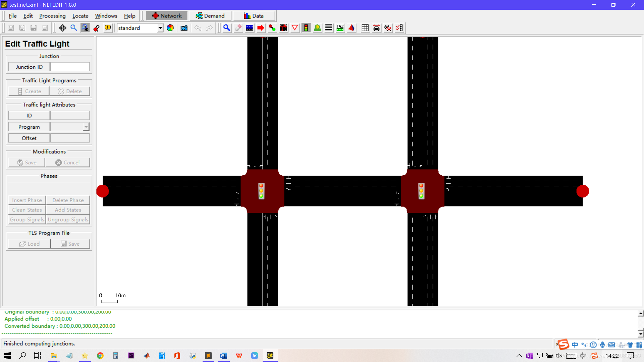Click the left junction traffic light
The image size is (644, 362).
coord(261,191)
